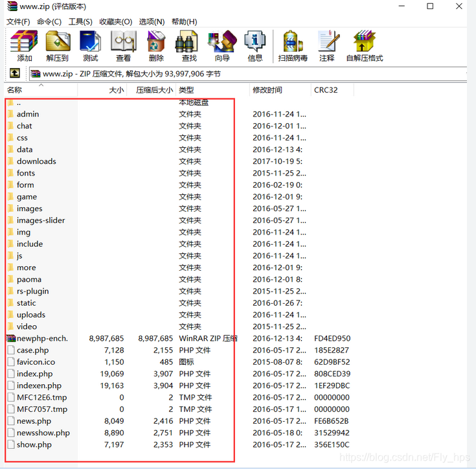Viewport: 476px width, 469px height.
Task: Click CRC32 value FD4ED950
Action: (x=332, y=338)
